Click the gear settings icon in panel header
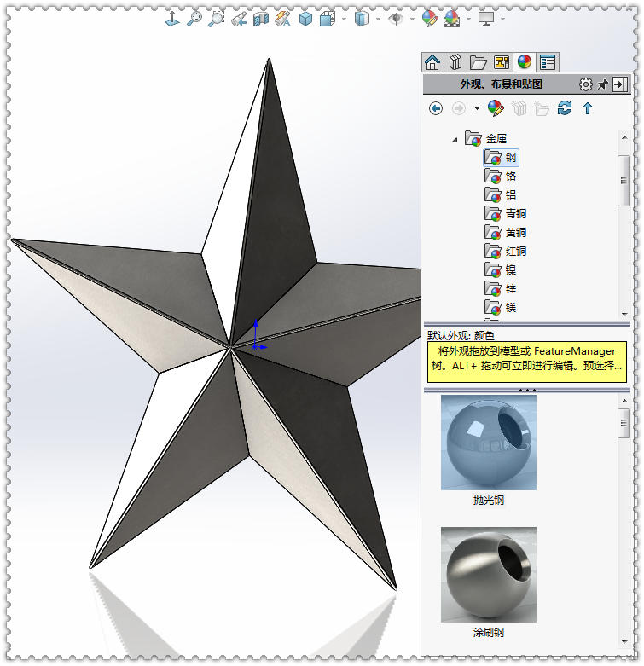Image resolution: width=644 pixels, height=666 pixels. pyautogui.click(x=586, y=84)
